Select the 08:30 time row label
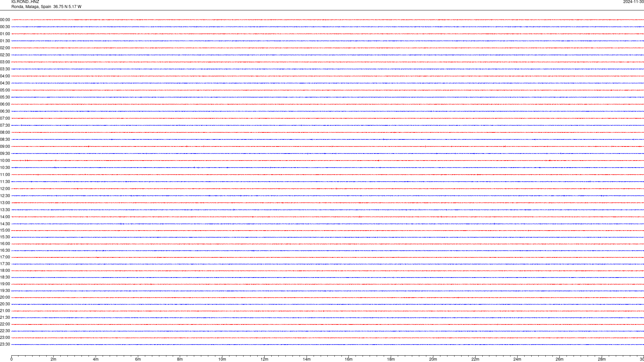The image size is (644, 362). tap(5, 139)
